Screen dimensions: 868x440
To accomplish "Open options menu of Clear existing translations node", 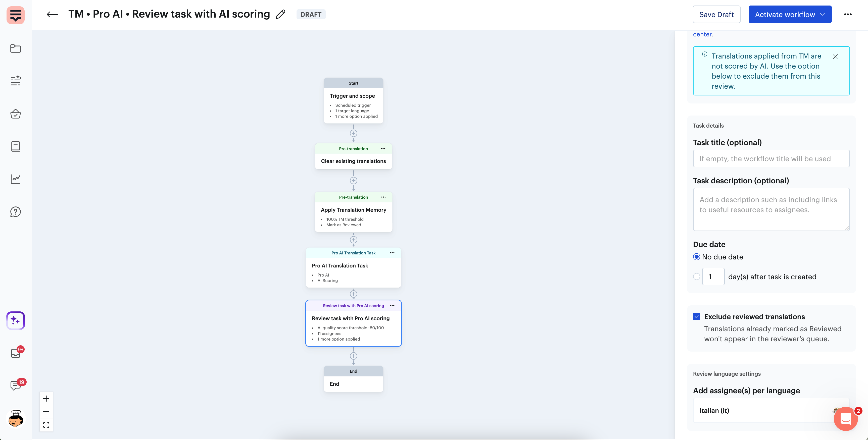I will point(383,148).
